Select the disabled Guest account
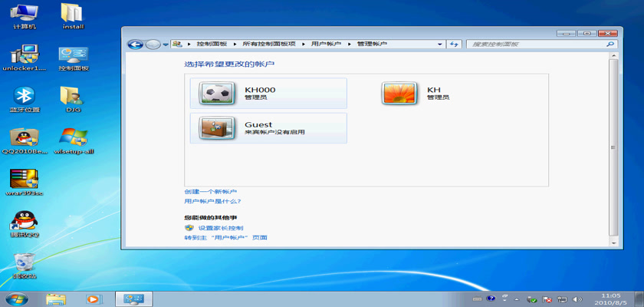This screenshot has height=307, width=644. point(265,128)
